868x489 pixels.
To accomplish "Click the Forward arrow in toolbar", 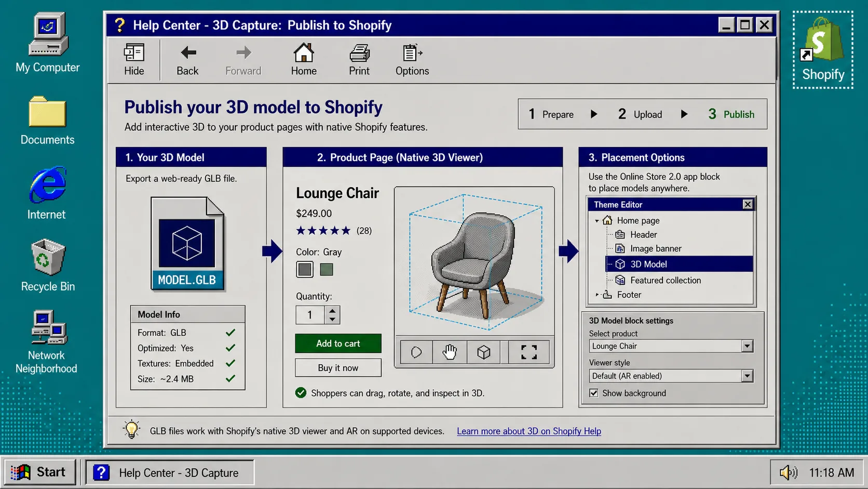I will tap(243, 60).
